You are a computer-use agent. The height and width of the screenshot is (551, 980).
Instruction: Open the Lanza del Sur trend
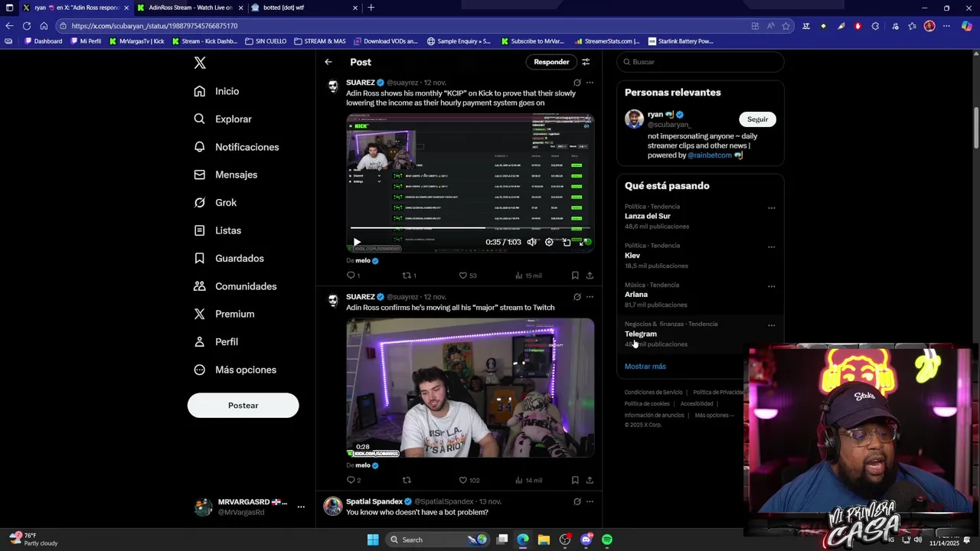tap(648, 216)
